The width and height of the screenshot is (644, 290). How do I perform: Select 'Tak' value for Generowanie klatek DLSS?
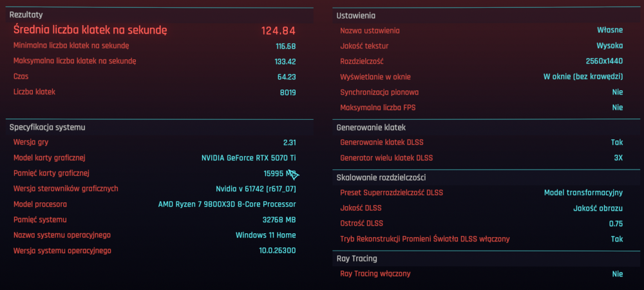pos(617,142)
